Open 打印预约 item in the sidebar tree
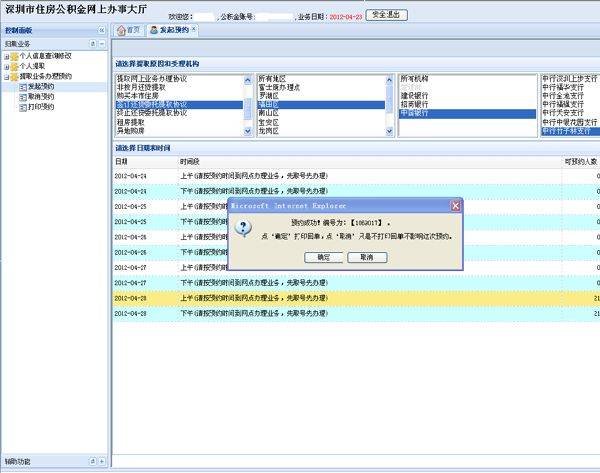The height and width of the screenshot is (473, 600). [34, 103]
